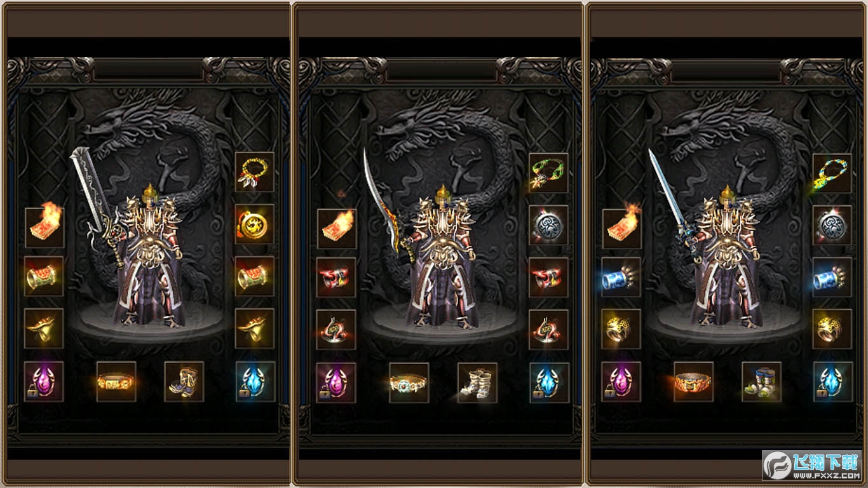Click the red bracelet on middle panel's right side
Image resolution: width=868 pixels, height=488 pixels.
click(x=548, y=277)
